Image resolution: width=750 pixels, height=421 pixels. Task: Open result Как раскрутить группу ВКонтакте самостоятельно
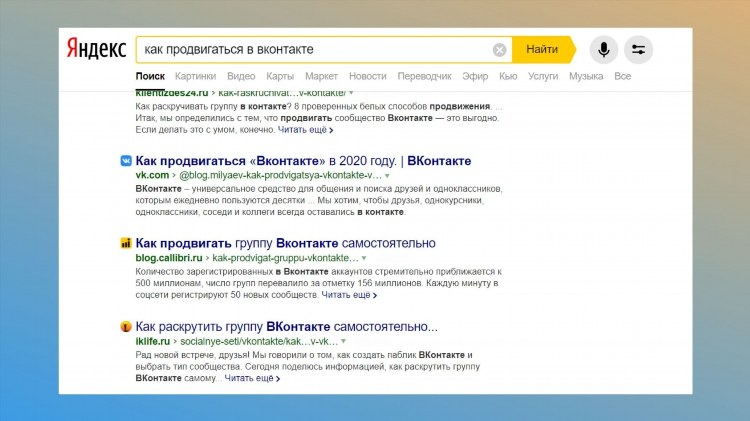(287, 327)
